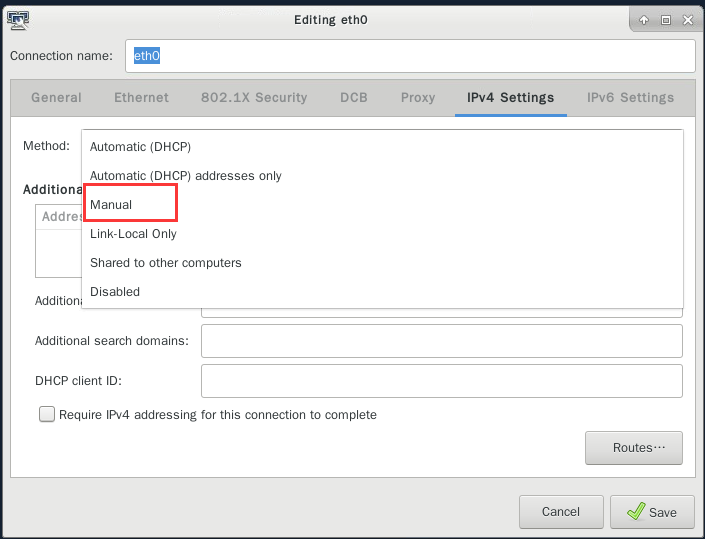Focus the Additional search domains field
This screenshot has width=705, height=539.
441,341
